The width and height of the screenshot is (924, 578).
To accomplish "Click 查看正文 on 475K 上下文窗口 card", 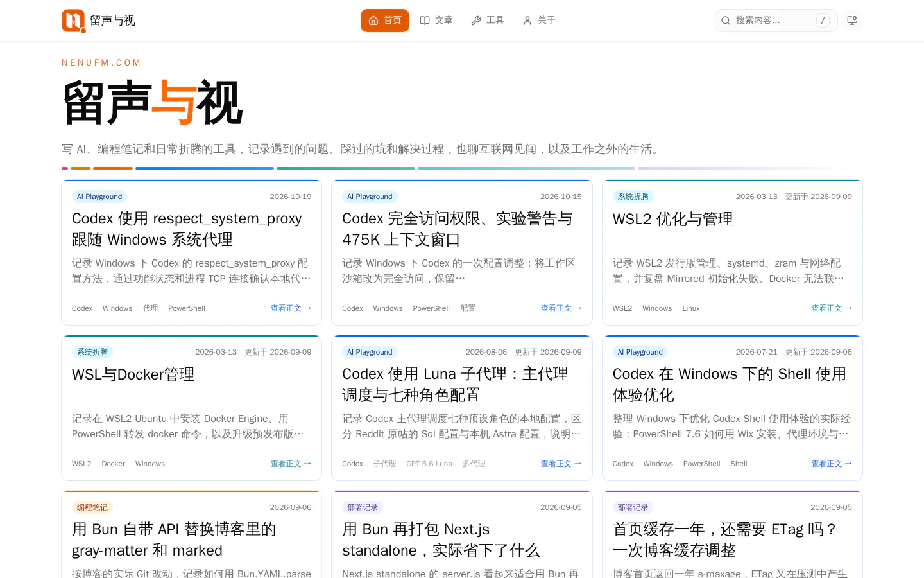I will pos(561,308).
